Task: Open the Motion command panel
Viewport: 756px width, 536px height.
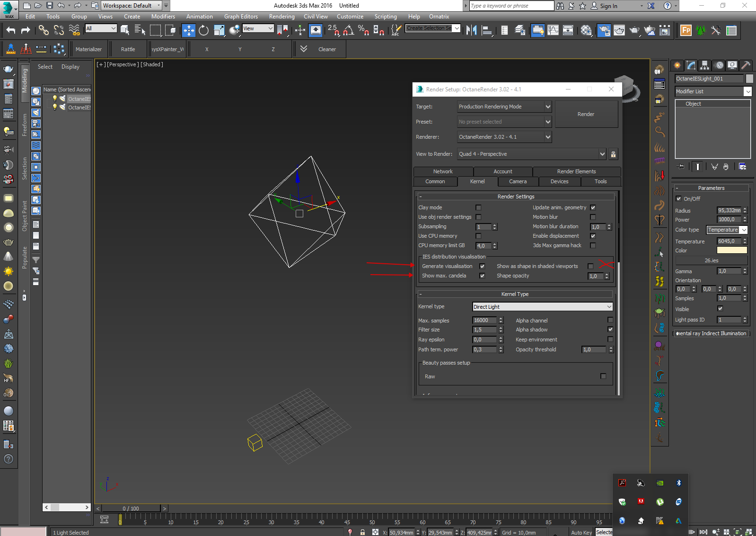Action: 719,65
